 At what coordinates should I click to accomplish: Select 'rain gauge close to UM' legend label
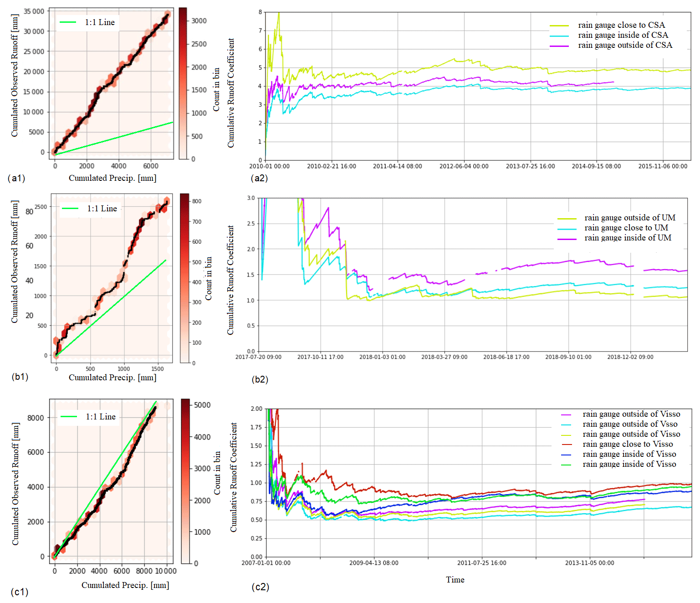coord(626,228)
